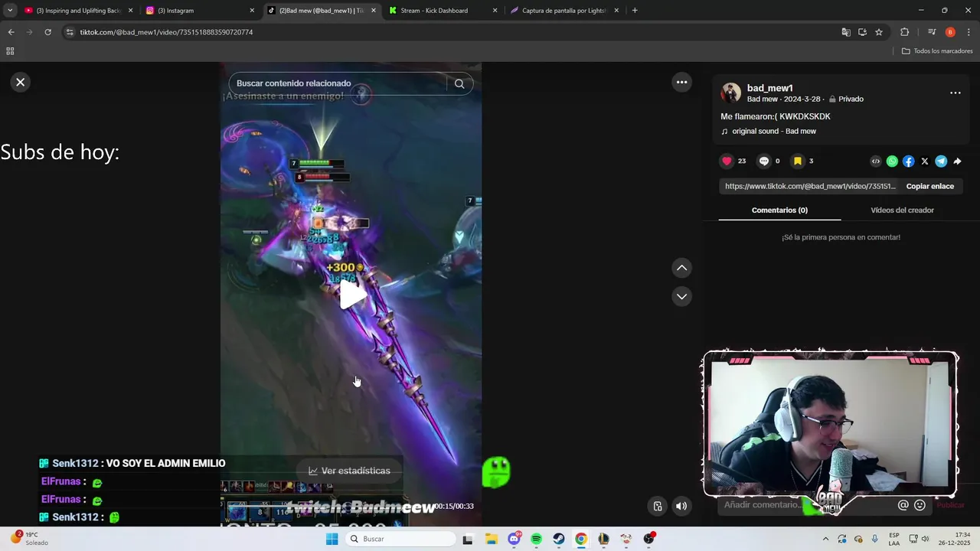Click original sound - Bad mew link
The height and width of the screenshot is (551, 980).
[774, 131]
